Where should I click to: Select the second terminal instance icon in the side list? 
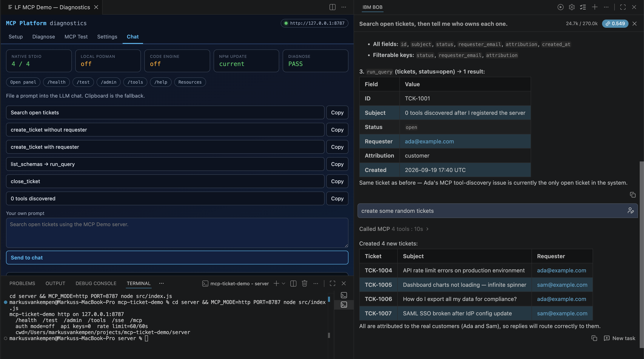coord(344,305)
